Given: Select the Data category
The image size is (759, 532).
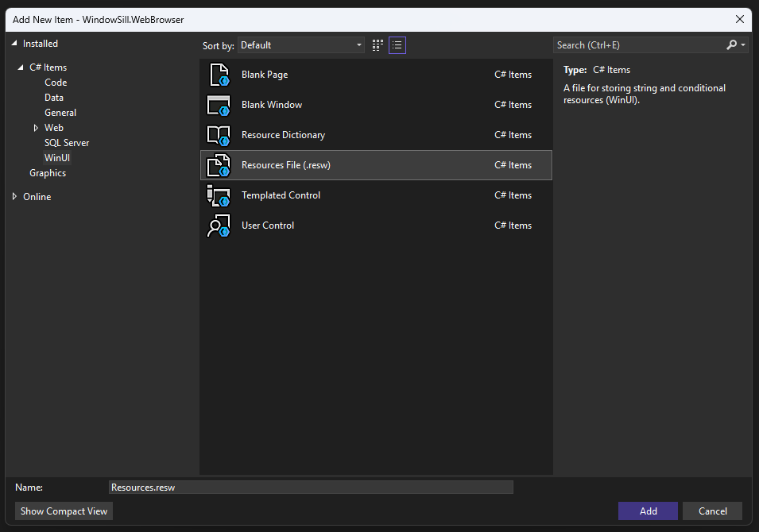Looking at the screenshot, I should 54,98.
